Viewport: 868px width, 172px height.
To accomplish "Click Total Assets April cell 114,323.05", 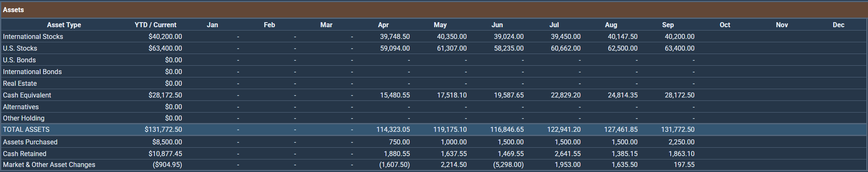I will pyautogui.click(x=393, y=129).
